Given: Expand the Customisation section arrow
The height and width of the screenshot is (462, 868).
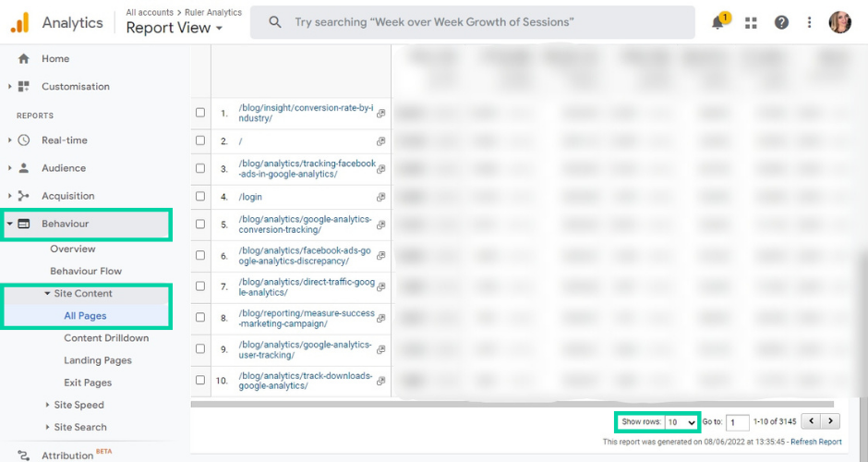Looking at the screenshot, I should tap(9, 87).
